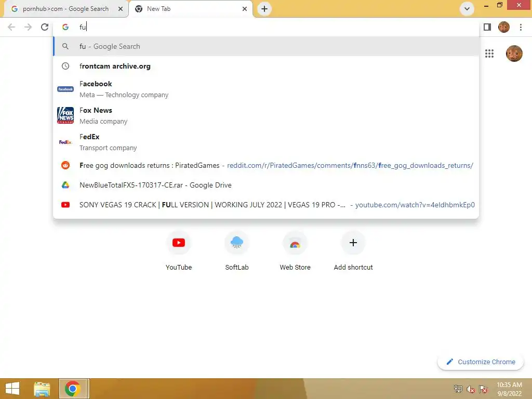
Task: Open a new tab with plus button
Action: tap(264, 9)
